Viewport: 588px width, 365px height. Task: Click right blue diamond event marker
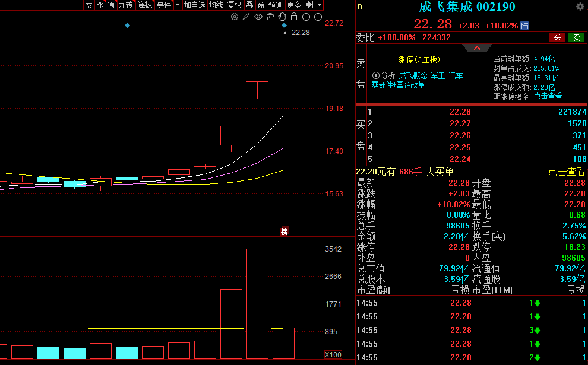[284, 25]
